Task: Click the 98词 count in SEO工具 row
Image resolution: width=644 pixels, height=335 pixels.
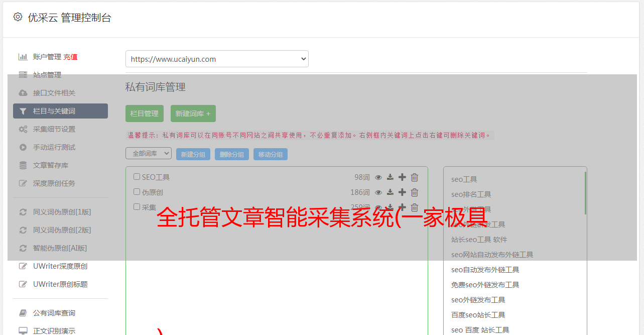Action: 362,177
